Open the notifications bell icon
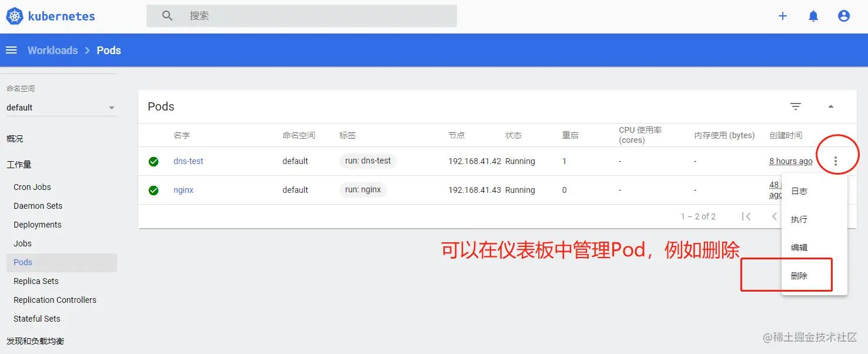The height and width of the screenshot is (354, 868). click(813, 16)
